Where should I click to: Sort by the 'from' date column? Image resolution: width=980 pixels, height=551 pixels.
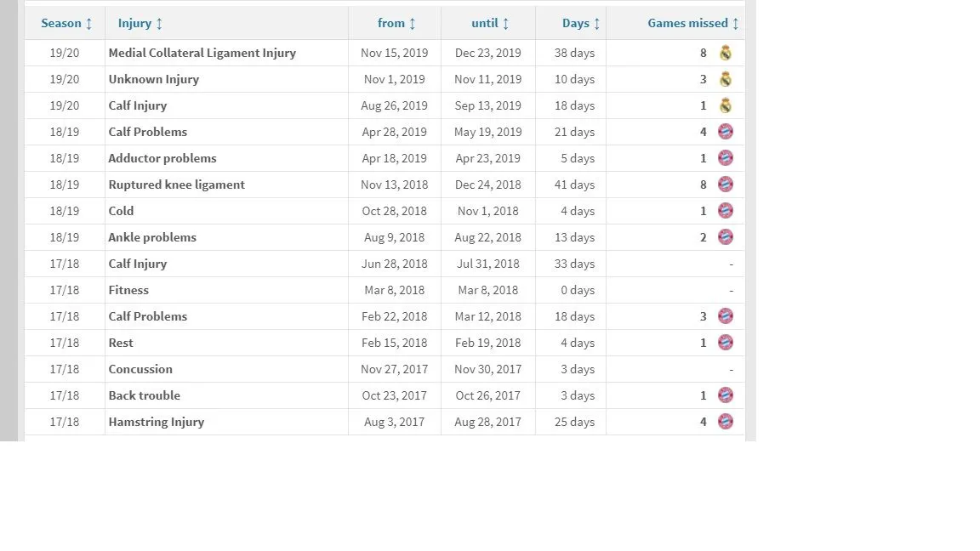pos(396,23)
